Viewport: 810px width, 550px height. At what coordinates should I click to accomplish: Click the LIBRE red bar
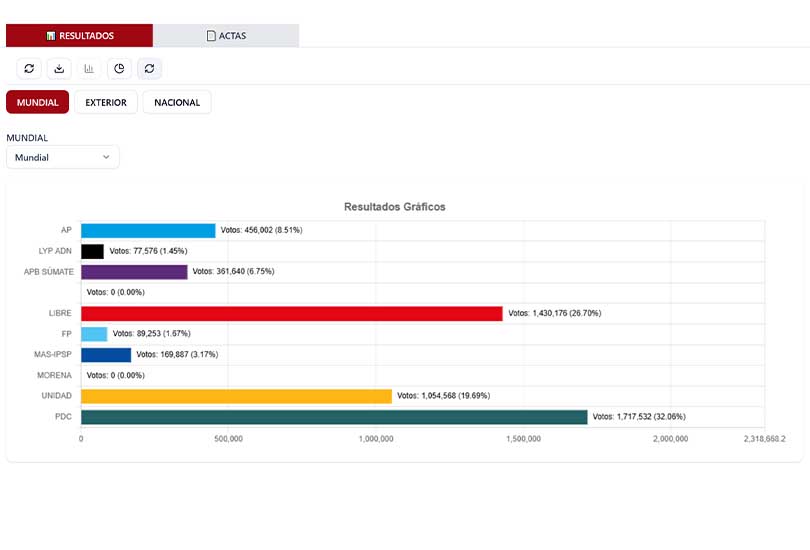291,313
